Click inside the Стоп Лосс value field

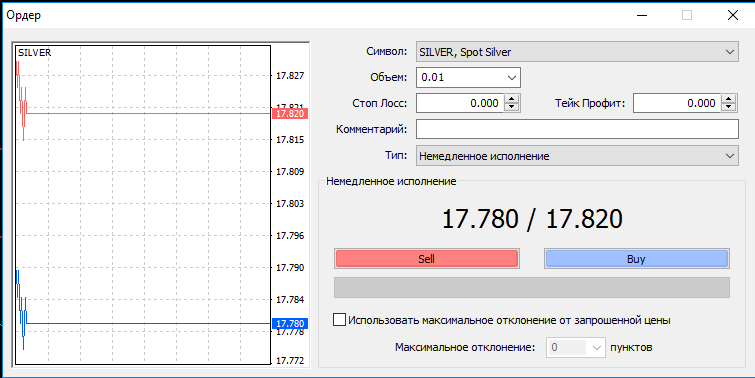(x=460, y=103)
